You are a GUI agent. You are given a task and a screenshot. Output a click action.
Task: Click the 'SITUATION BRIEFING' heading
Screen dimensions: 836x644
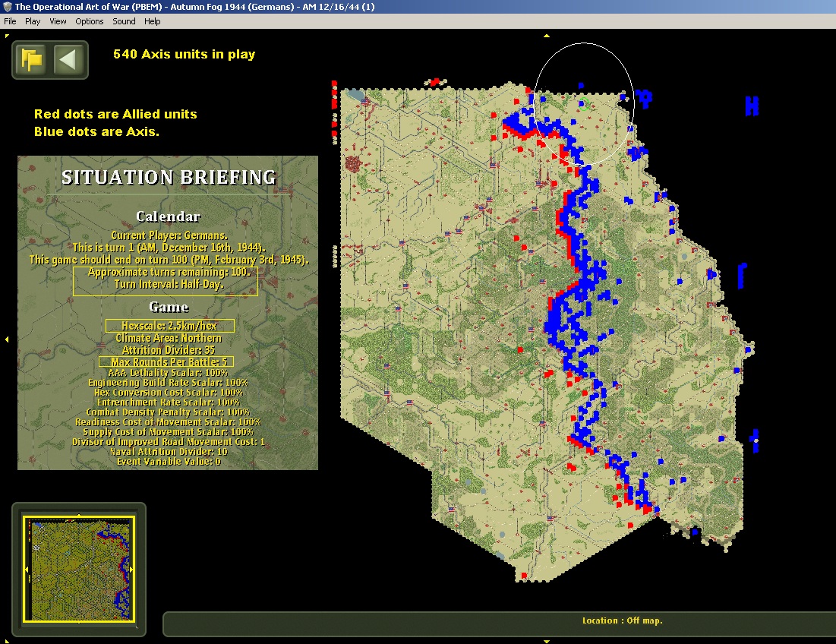click(169, 178)
